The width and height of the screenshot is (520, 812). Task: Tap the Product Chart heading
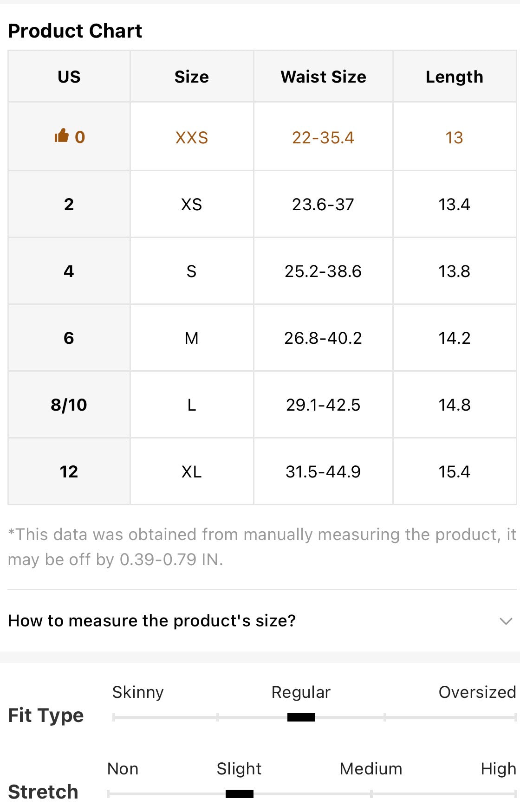75,31
